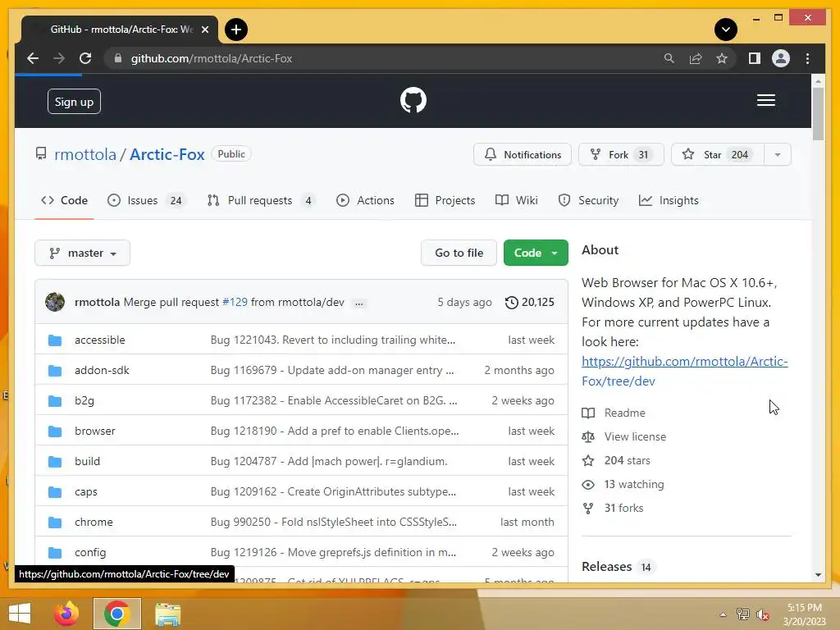The height and width of the screenshot is (630, 840).
Task: Open the Arctic-Fox repository name link
Action: pos(167,154)
